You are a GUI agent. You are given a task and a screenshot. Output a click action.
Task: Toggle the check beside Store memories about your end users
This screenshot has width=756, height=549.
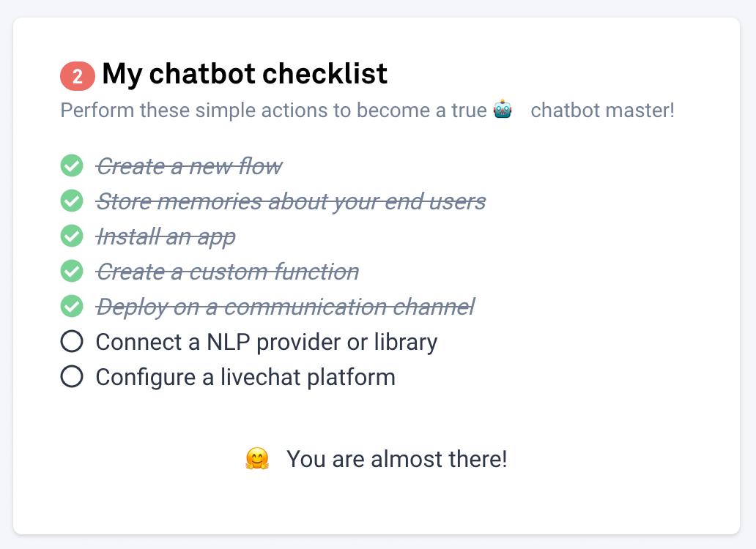coord(72,201)
